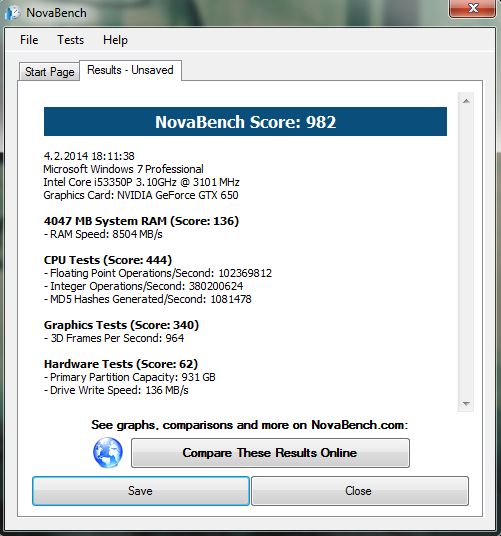The height and width of the screenshot is (536, 501).
Task: Click Hardware Tests (Score: 62) heading
Action: pos(121,364)
